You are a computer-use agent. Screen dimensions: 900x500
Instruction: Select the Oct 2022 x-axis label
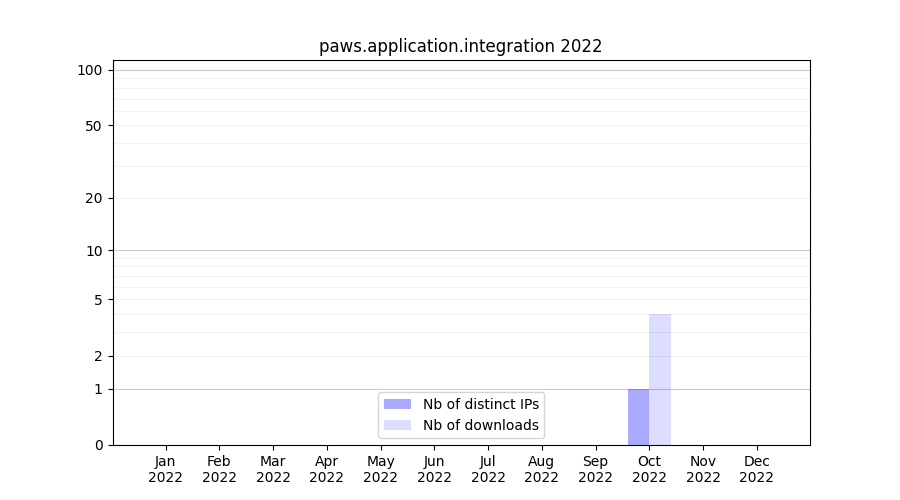pyautogui.click(x=649, y=469)
